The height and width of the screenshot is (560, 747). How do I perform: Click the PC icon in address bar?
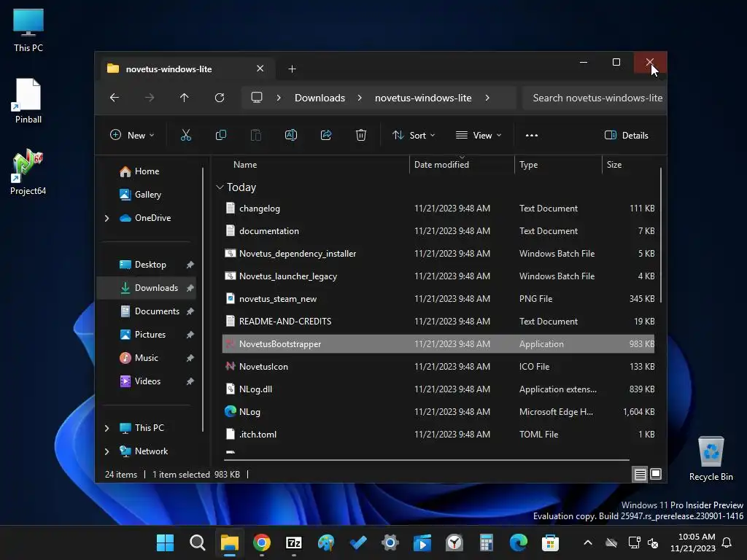coord(257,98)
